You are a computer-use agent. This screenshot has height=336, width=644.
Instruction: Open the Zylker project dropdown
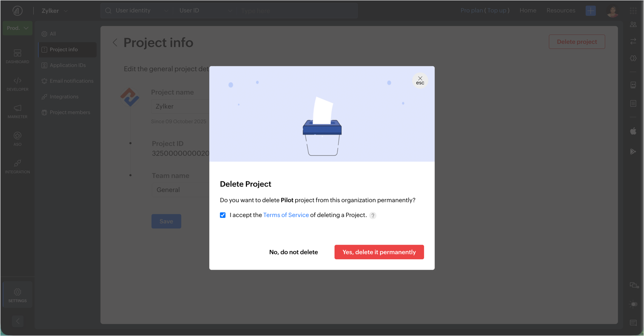click(x=55, y=11)
